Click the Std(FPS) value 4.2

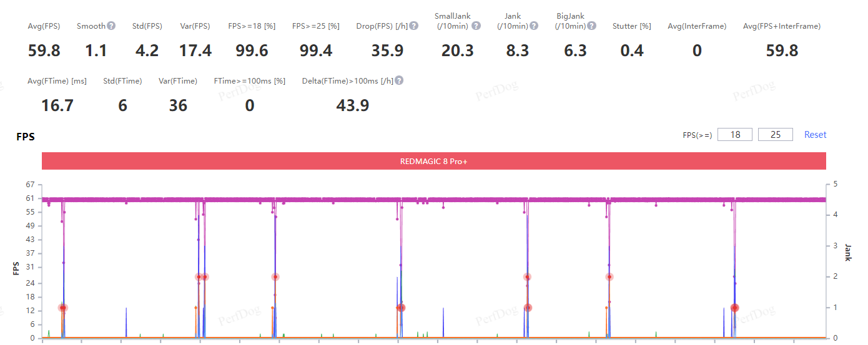tap(147, 51)
